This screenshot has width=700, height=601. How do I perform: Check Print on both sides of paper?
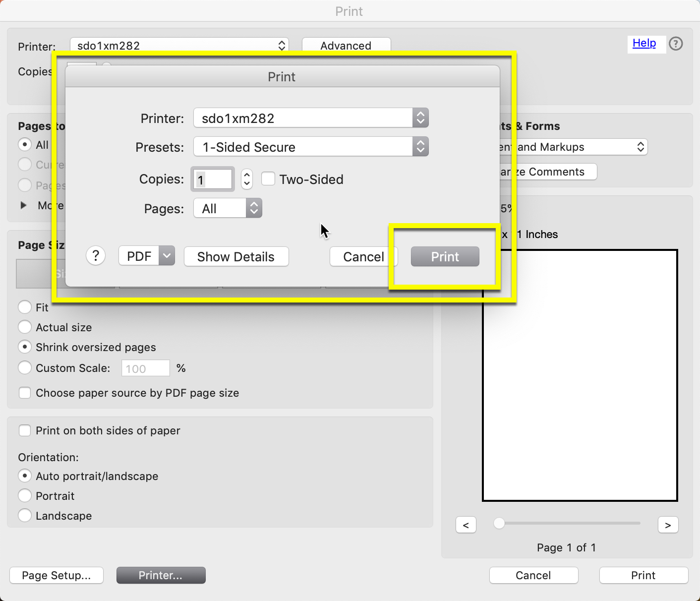pyautogui.click(x=25, y=430)
